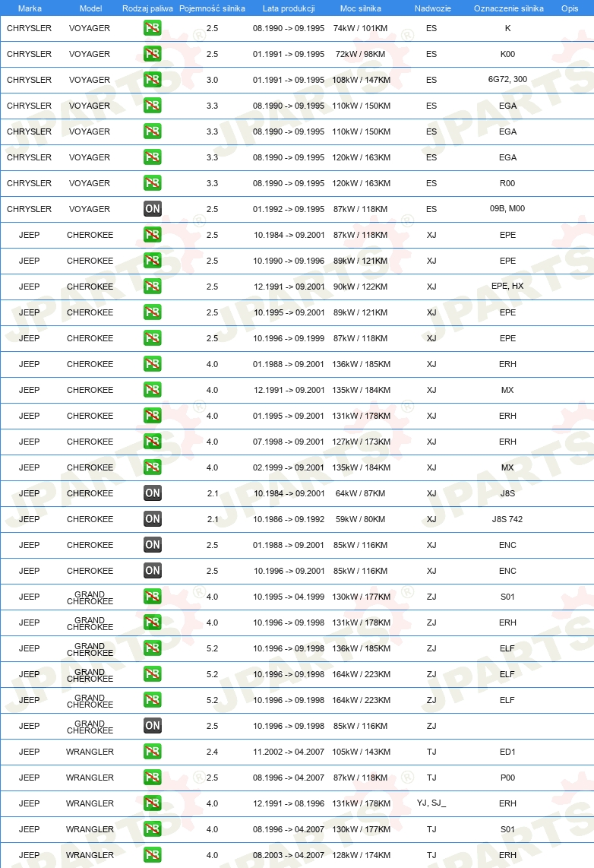Click petrol icon in Cherokee EPE, HX row
This screenshot has width=594, height=868.
click(152, 287)
